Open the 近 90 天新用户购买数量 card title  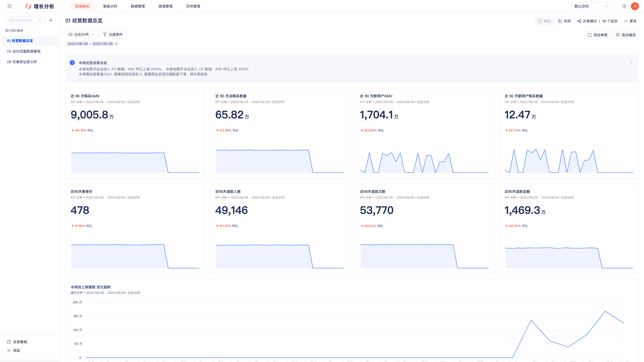point(524,96)
